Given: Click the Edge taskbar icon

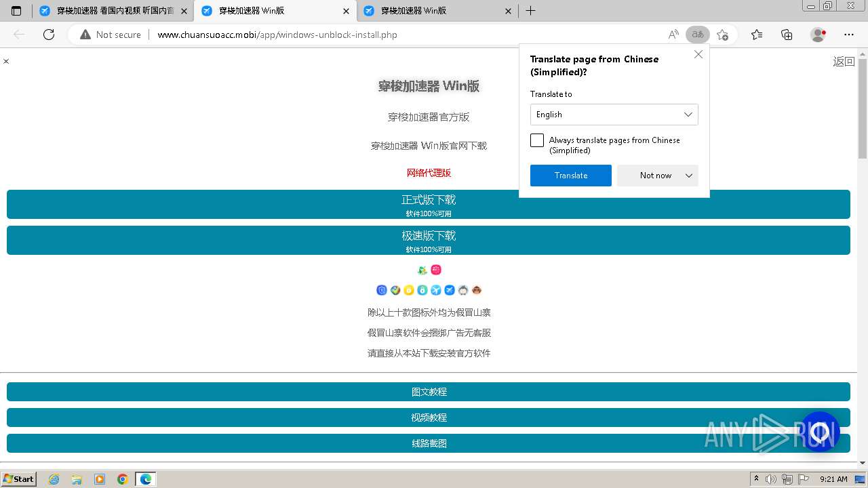Looking at the screenshot, I should coord(146,479).
